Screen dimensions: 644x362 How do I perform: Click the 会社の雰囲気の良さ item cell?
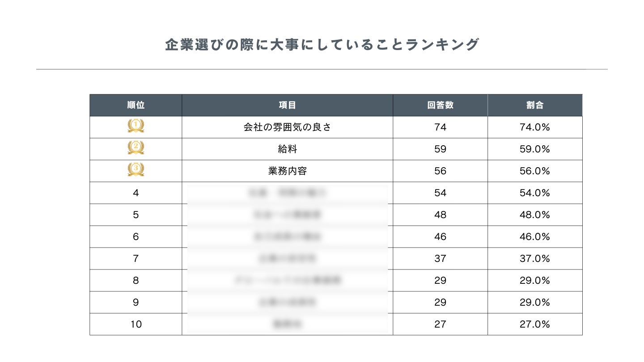[x=288, y=127]
